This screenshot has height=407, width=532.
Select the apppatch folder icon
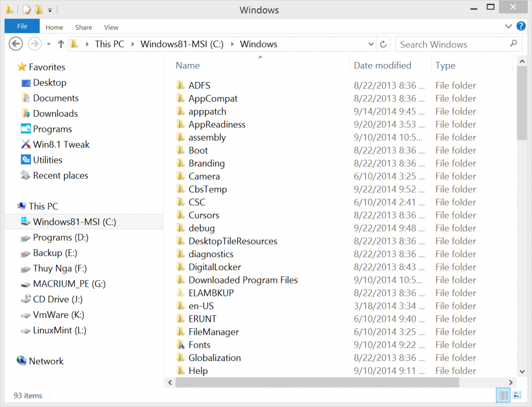click(181, 111)
